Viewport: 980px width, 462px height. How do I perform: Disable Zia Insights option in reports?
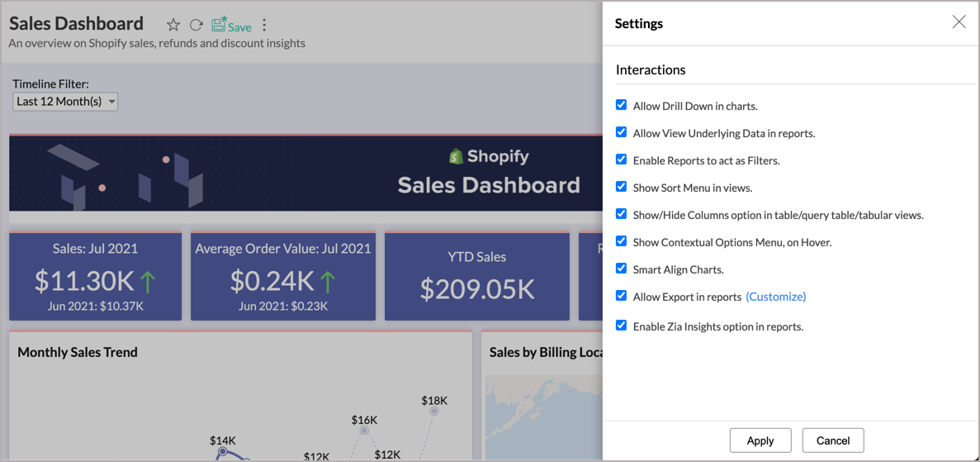pyautogui.click(x=621, y=326)
